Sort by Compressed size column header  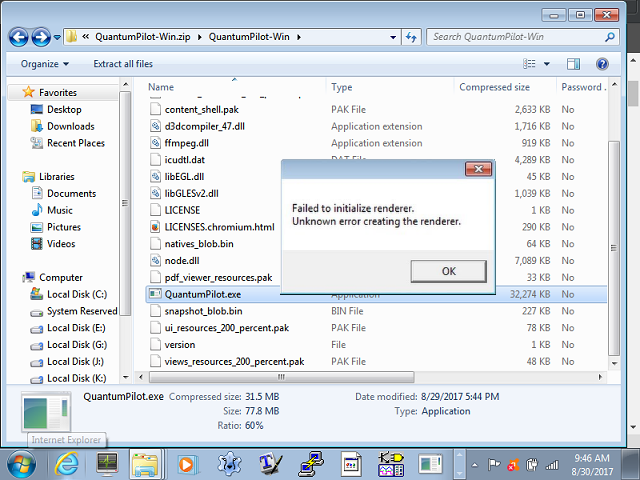coord(494,87)
